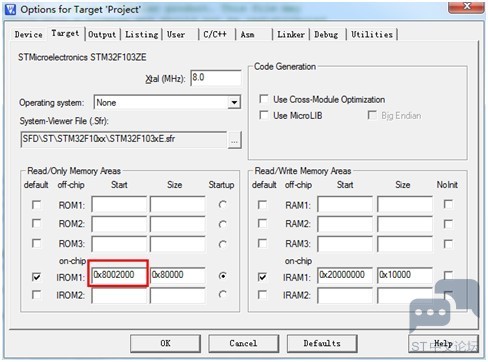488x362 pixels.
Task: Open the Listing tab
Action: point(142,34)
